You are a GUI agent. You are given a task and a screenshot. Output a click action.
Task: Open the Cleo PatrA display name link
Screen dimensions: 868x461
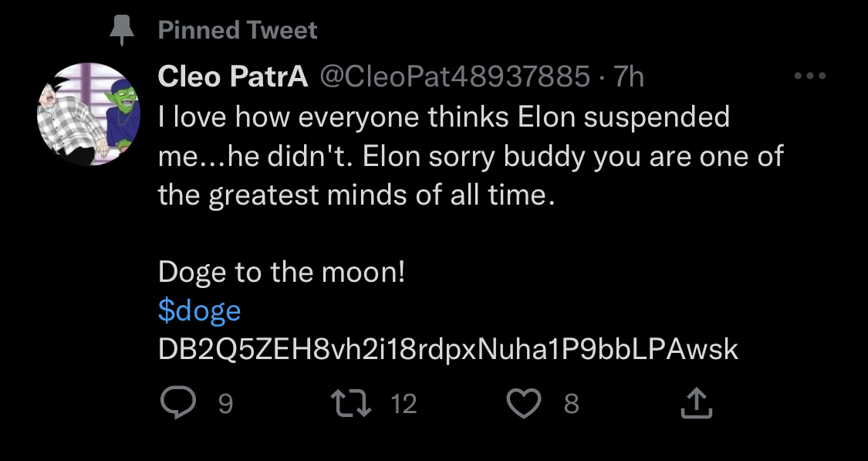233,76
